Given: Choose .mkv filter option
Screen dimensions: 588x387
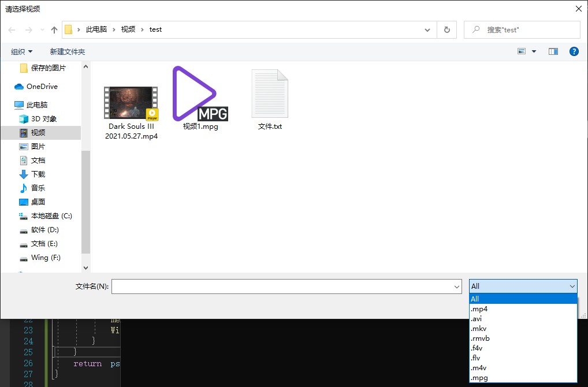Looking at the screenshot, I should point(523,329).
